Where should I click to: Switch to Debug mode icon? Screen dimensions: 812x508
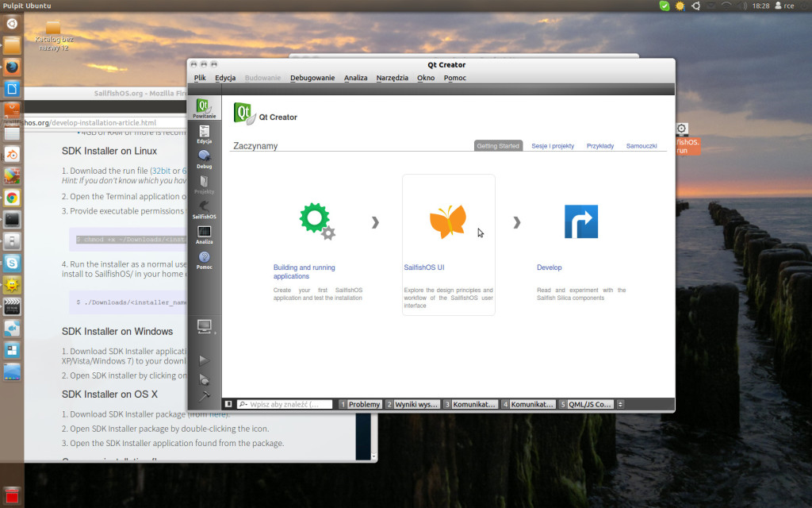(204, 159)
